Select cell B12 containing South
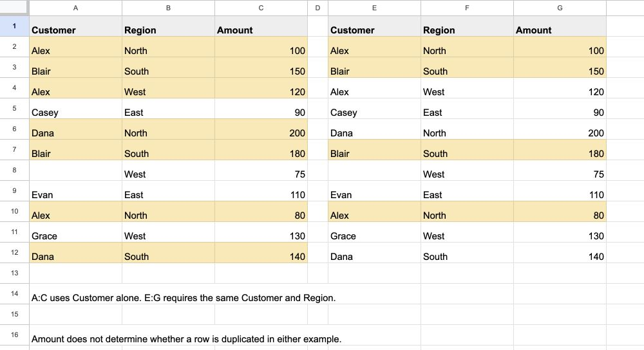Viewport: 644px width, 350px height. tap(168, 253)
